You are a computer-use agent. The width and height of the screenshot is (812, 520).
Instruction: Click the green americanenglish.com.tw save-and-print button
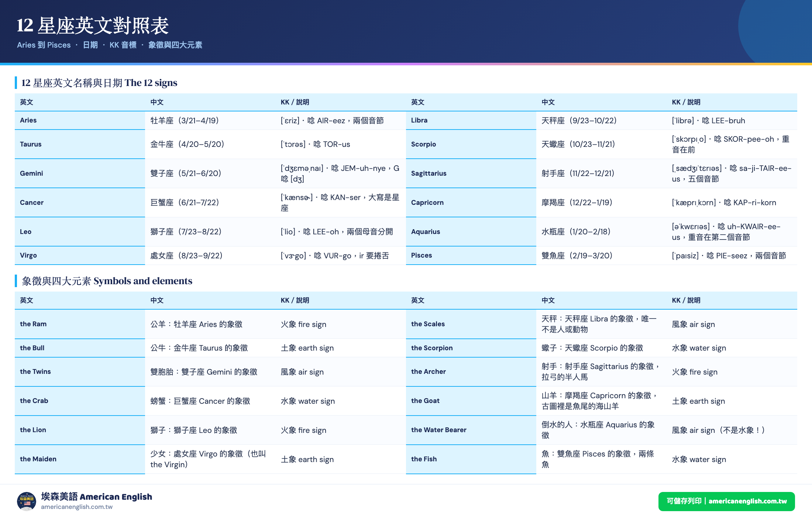726,501
